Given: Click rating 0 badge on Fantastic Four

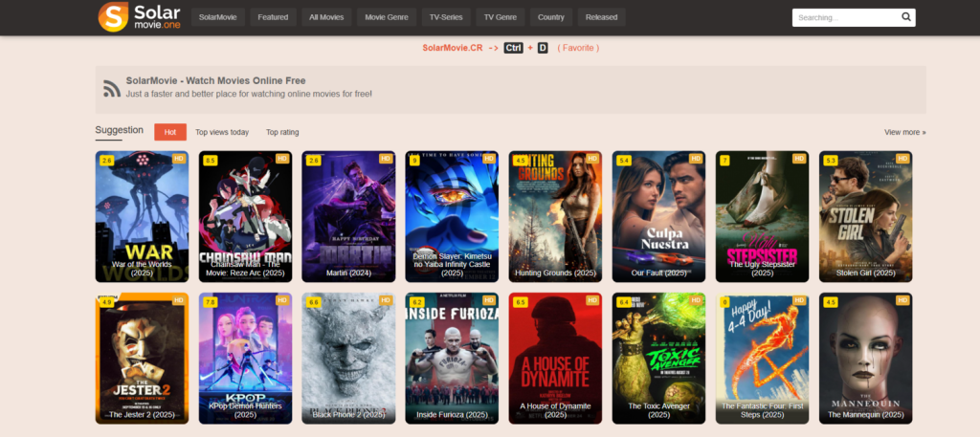Looking at the screenshot, I should click(724, 303).
